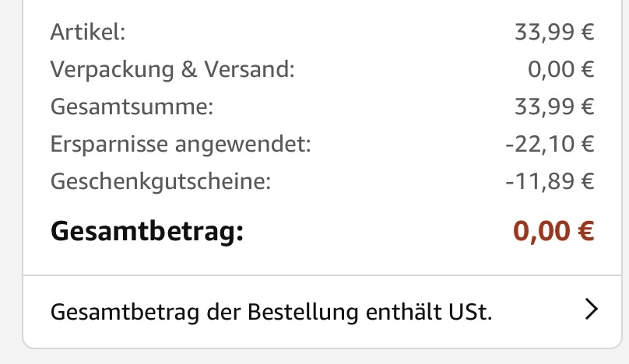Select the 'Gesamtsumme:' label
The height and width of the screenshot is (364, 629).
(x=132, y=107)
